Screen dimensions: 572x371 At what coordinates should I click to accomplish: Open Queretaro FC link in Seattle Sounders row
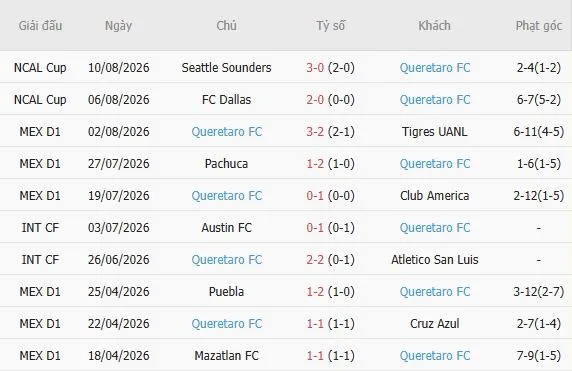click(x=434, y=67)
